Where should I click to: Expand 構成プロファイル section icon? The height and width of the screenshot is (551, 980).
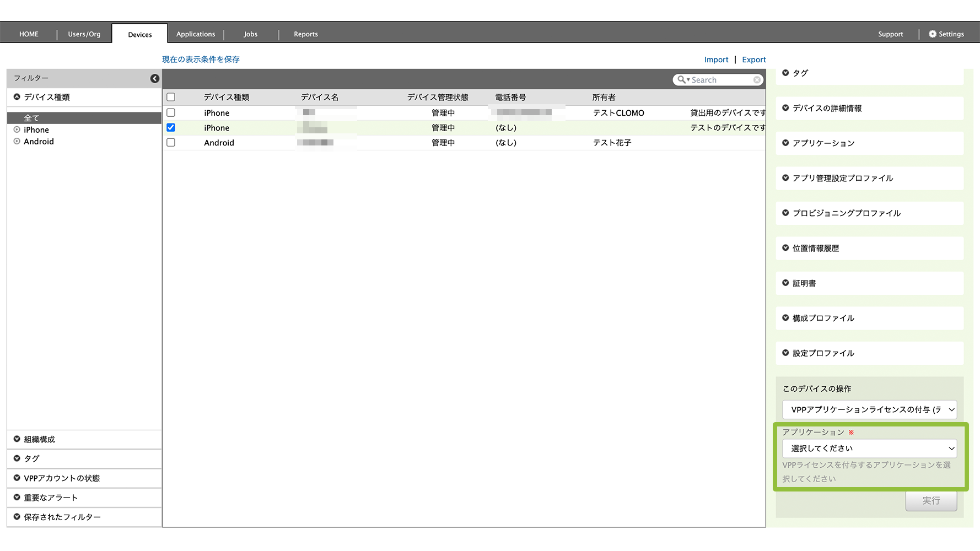pos(786,318)
